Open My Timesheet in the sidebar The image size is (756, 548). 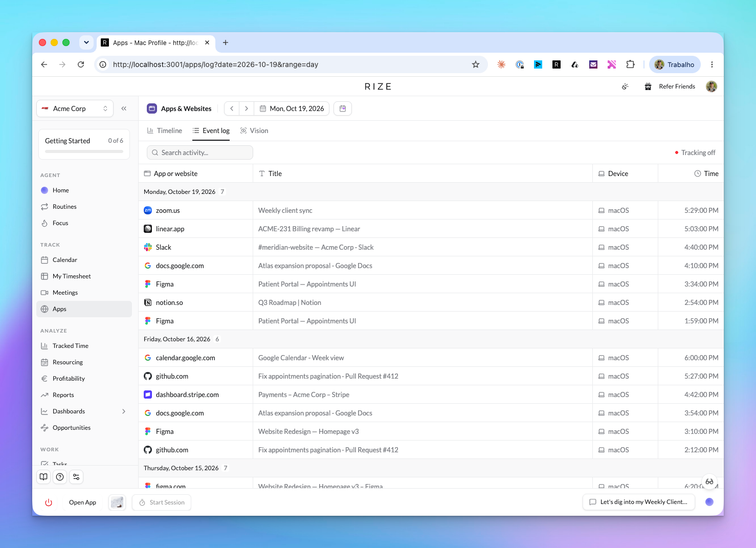pos(84,276)
